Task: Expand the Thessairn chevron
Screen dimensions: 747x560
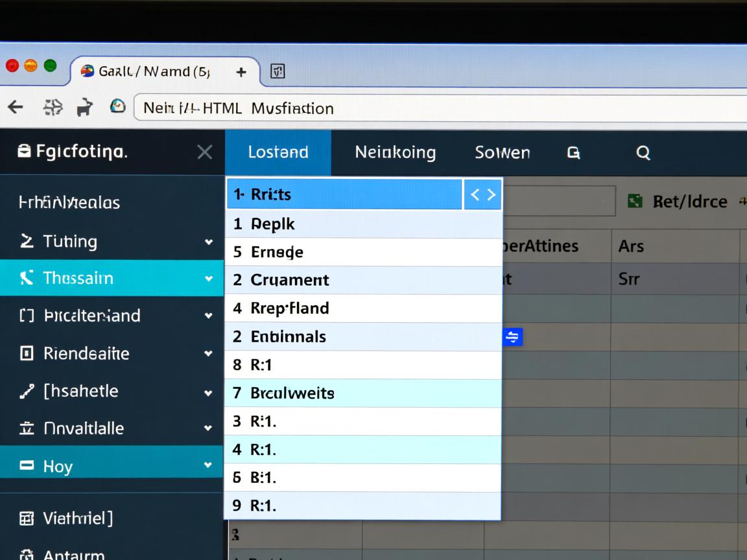Action: [x=208, y=279]
